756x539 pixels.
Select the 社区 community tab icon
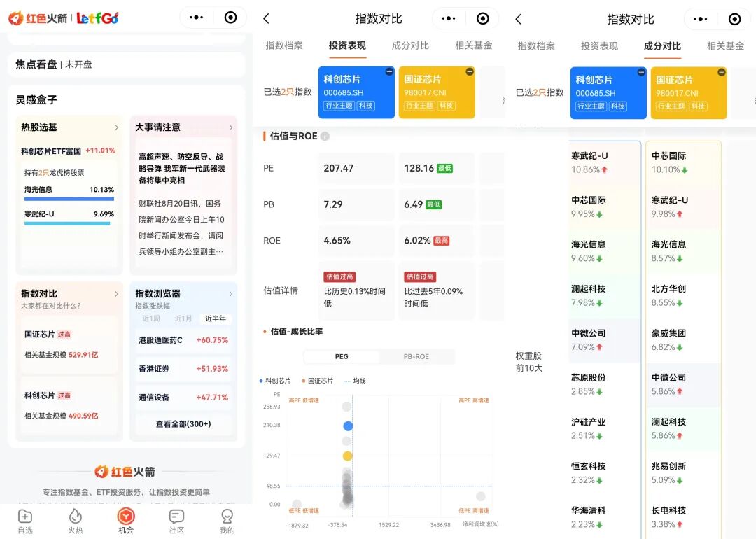(x=176, y=521)
